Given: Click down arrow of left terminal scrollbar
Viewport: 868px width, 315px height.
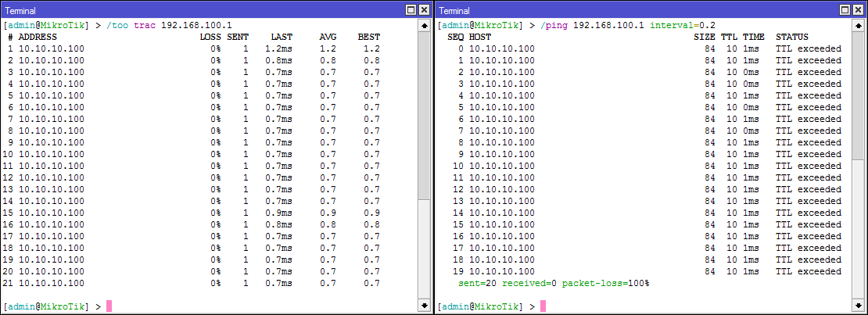Looking at the screenshot, I should click(424, 306).
